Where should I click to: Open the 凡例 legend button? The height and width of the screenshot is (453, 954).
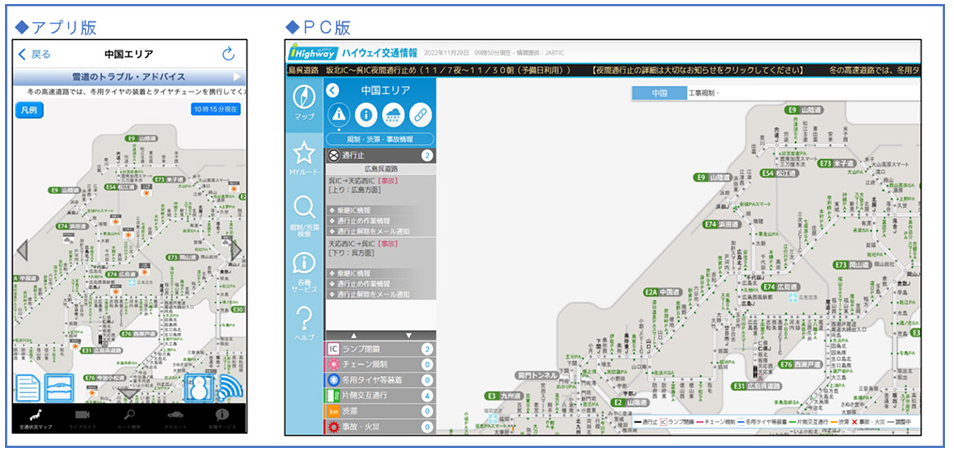tap(29, 111)
